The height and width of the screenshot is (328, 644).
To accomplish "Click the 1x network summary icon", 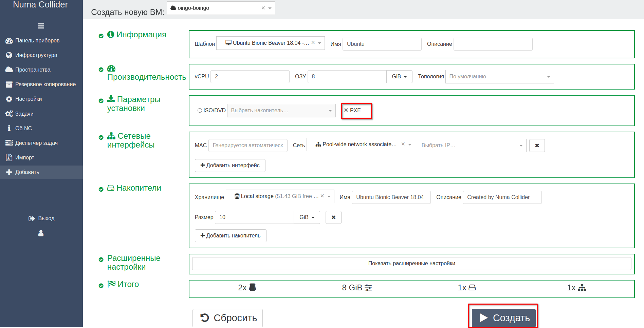I will tap(582, 288).
